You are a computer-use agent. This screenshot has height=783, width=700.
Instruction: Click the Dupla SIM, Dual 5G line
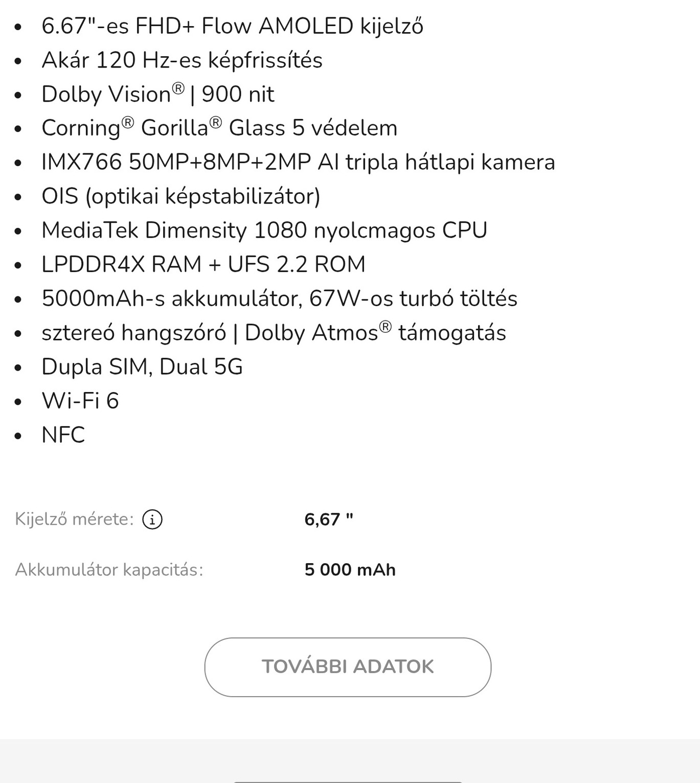pos(142,366)
